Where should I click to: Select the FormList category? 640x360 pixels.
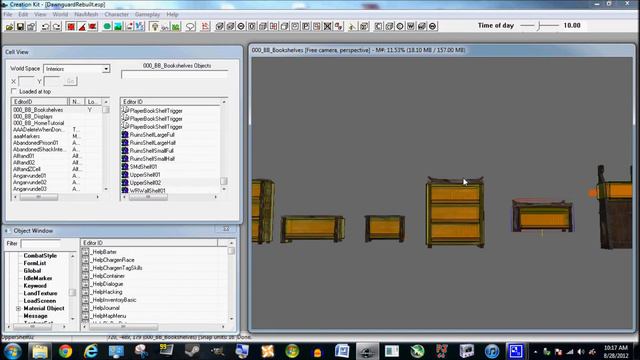[35, 263]
